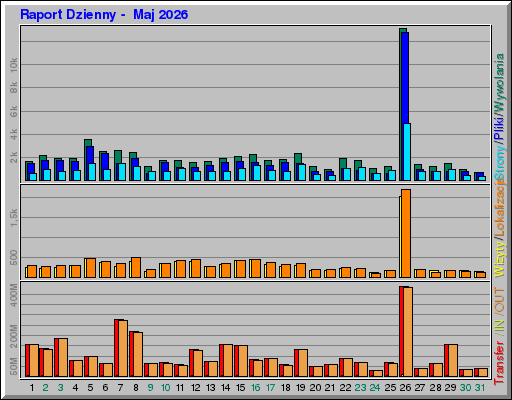The image size is (512, 400).
Task: Click the red transfer bar for day 7
Action: (117, 348)
